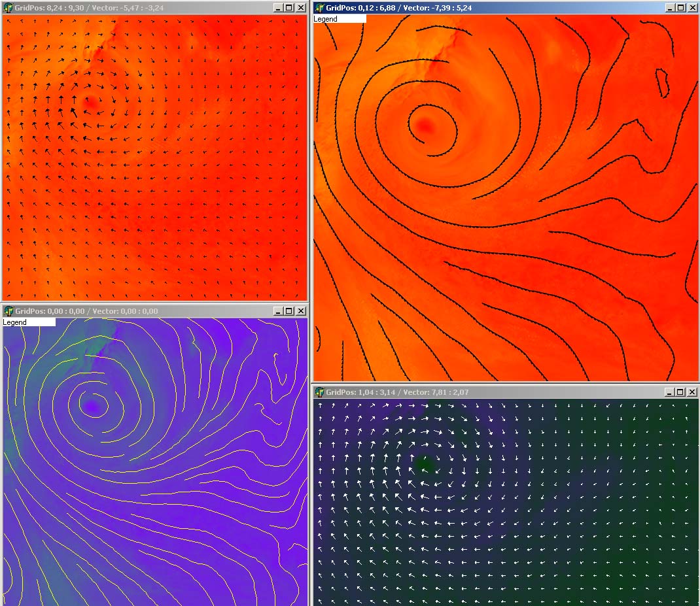Image resolution: width=700 pixels, height=606 pixels.
Task: Close the GridPos 0,00 purple streamline window
Action: coord(300,311)
